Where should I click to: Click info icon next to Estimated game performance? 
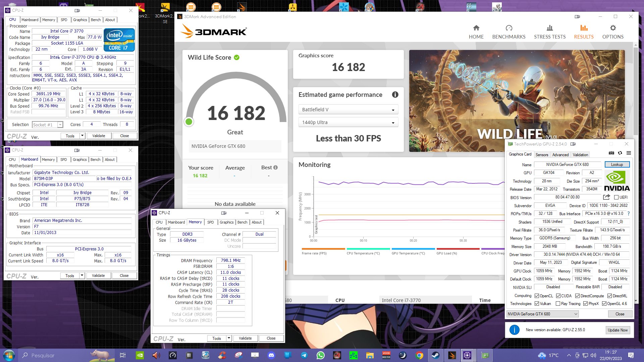395,95
